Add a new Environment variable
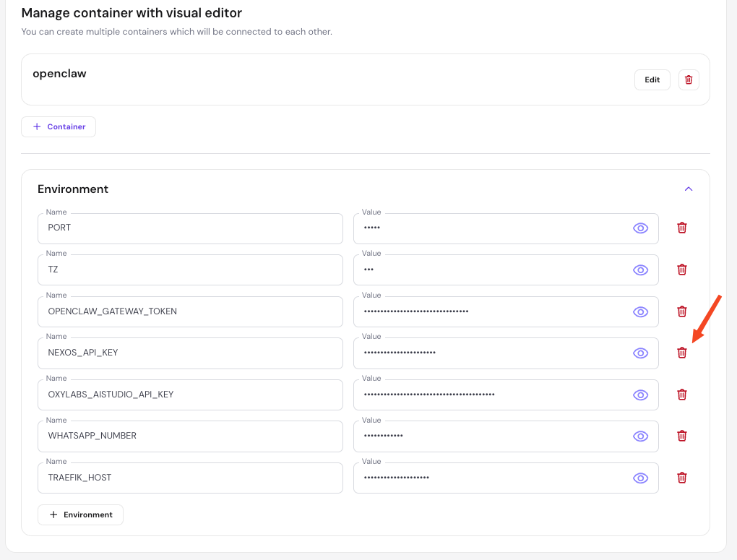 tap(80, 514)
